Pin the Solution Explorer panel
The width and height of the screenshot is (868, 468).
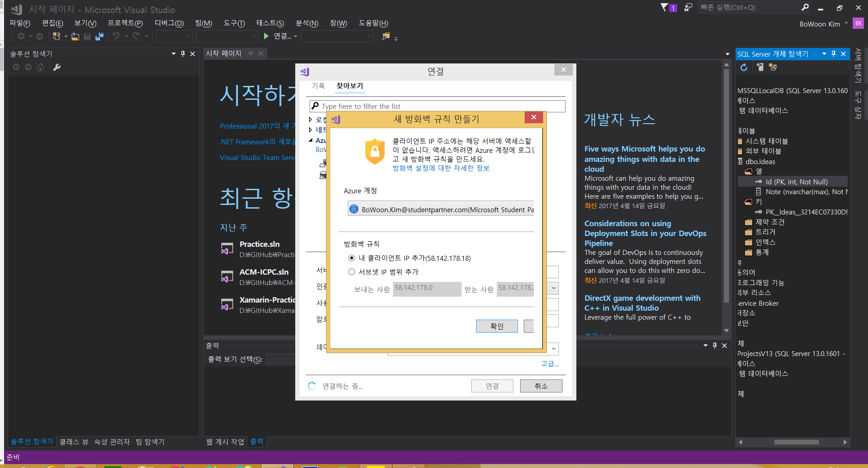point(183,54)
